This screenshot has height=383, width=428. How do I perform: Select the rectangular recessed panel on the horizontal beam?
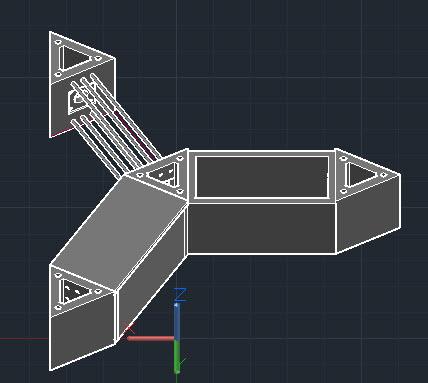coord(262,177)
